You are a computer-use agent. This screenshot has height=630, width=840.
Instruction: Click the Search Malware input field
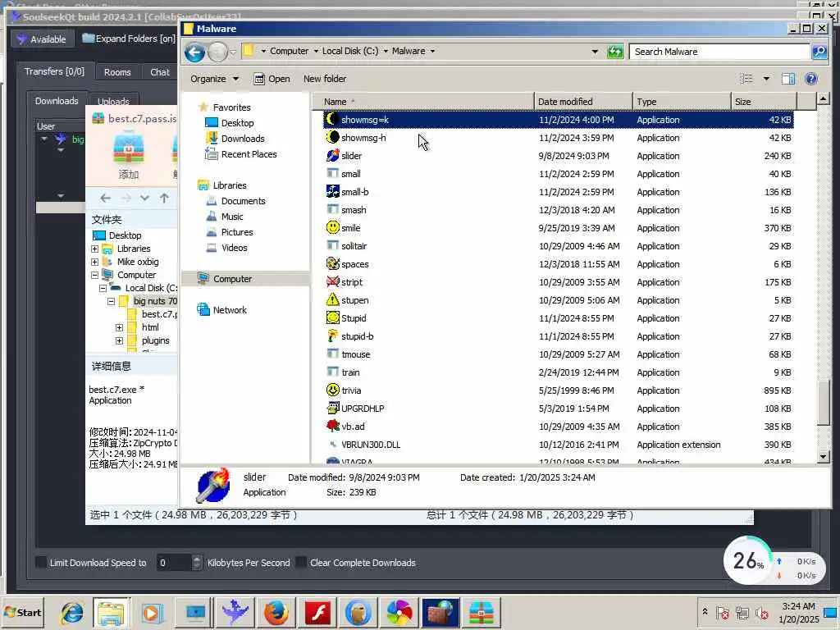click(x=718, y=52)
